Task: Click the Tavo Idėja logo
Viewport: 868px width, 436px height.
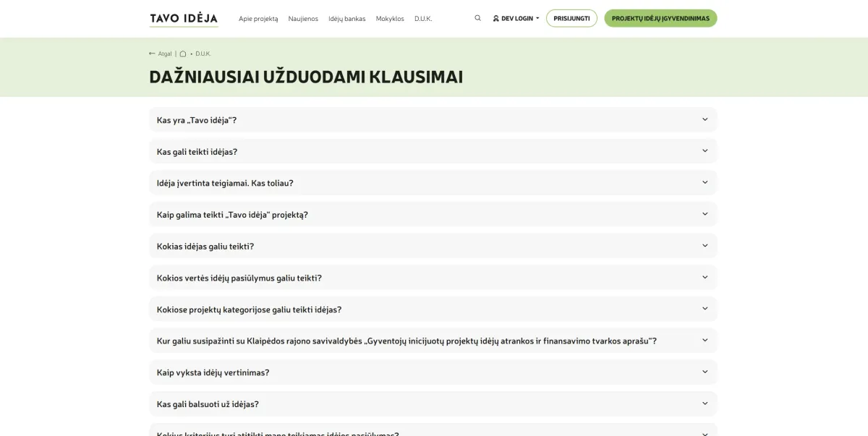Action: (184, 19)
